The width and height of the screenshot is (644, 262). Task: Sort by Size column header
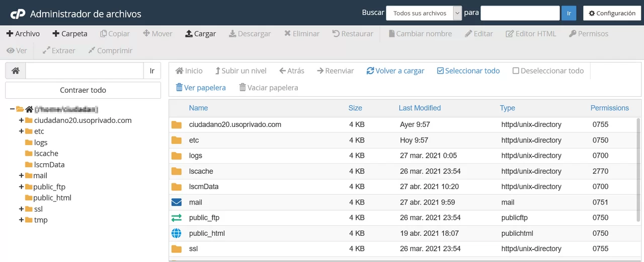click(x=355, y=108)
